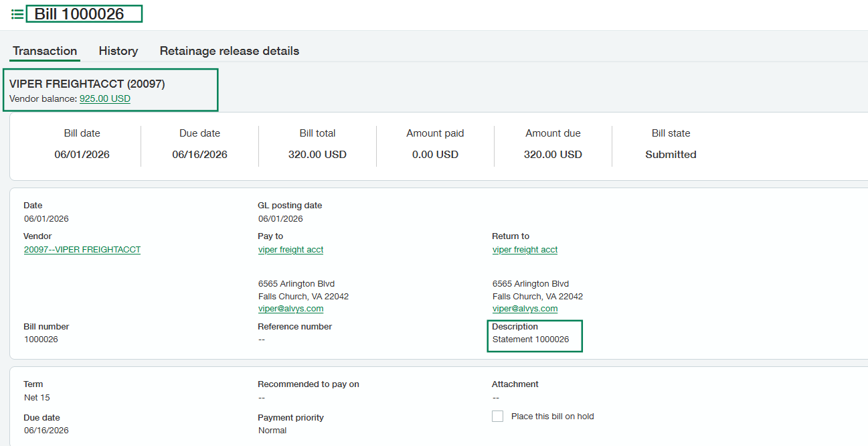This screenshot has width=868, height=446.
Task: Click the Bill total 320.00 USD value
Action: 318,155
